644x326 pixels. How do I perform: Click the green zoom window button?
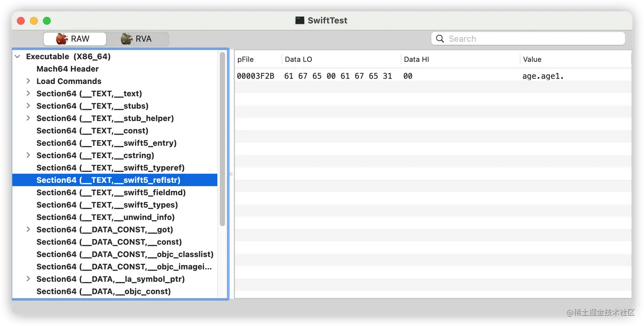coord(47,21)
